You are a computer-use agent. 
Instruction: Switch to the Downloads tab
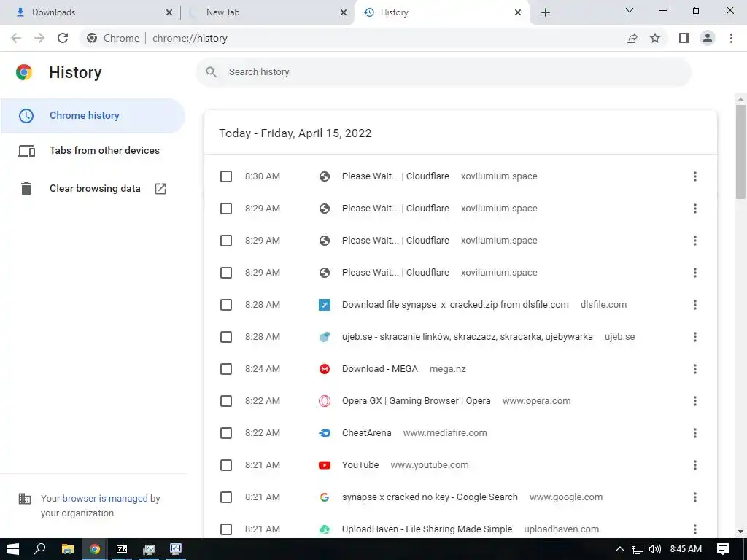[x=90, y=12]
